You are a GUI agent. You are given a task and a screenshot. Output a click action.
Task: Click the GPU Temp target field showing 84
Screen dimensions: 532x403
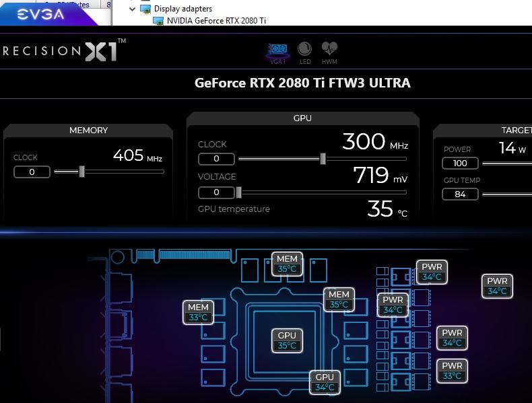(460, 194)
